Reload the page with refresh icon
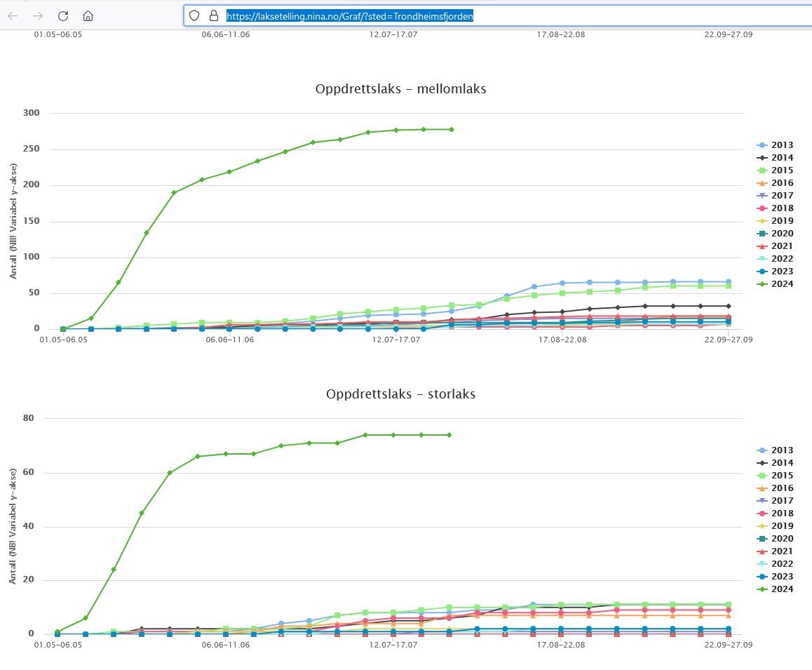812x670 pixels. click(63, 15)
